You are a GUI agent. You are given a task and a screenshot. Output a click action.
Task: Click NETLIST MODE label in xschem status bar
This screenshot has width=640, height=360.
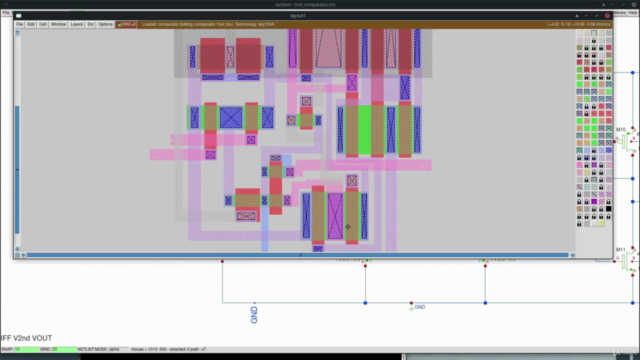92,349
